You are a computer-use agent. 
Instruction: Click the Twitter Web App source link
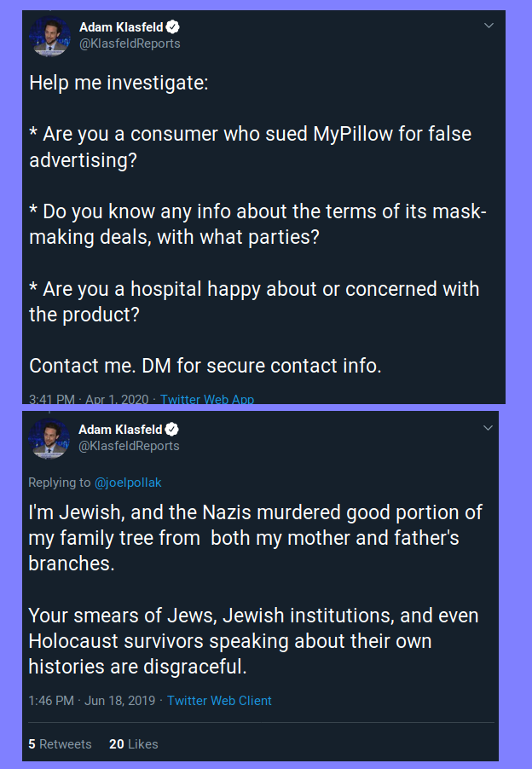coord(207,399)
